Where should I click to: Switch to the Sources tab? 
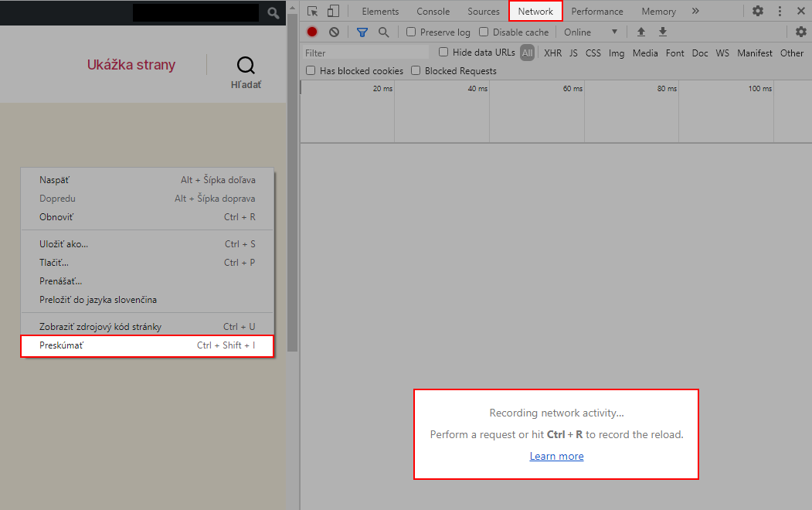click(x=484, y=12)
